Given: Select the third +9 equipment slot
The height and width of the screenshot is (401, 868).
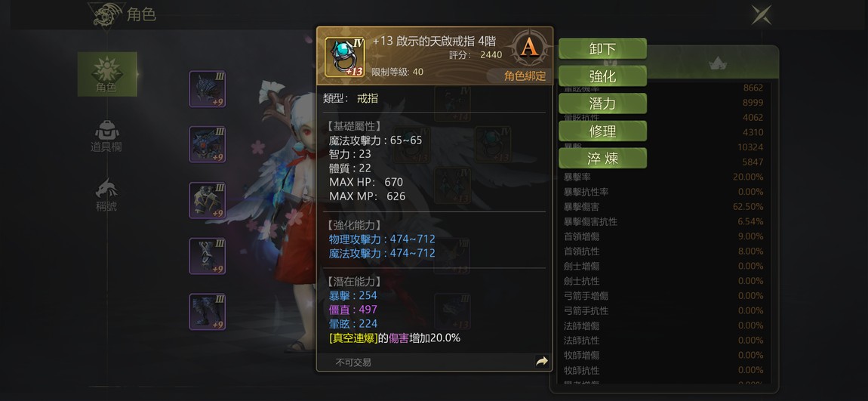Looking at the screenshot, I should 207,200.
